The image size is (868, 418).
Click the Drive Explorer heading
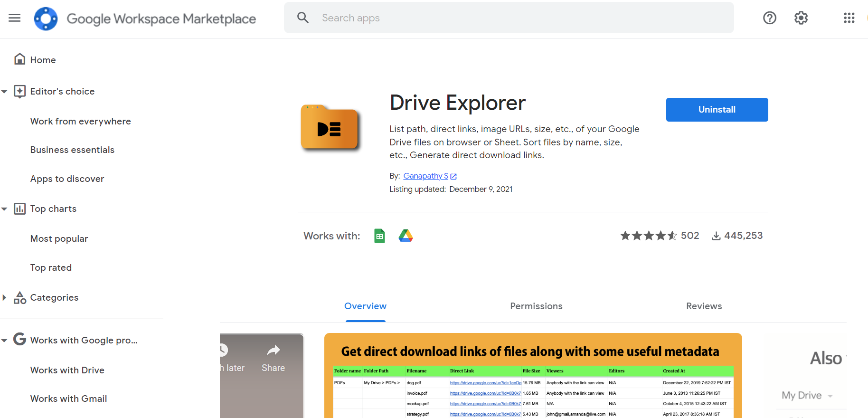[x=458, y=103]
